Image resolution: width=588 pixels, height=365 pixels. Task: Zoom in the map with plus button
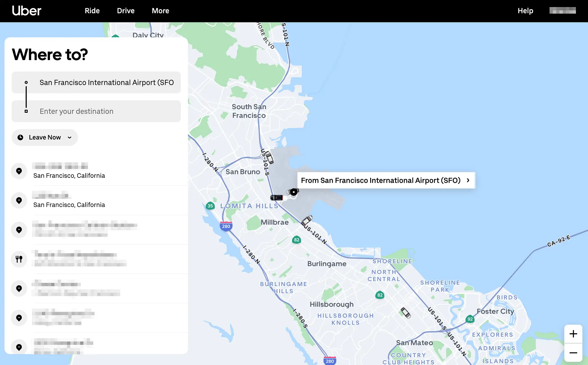[x=573, y=334]
